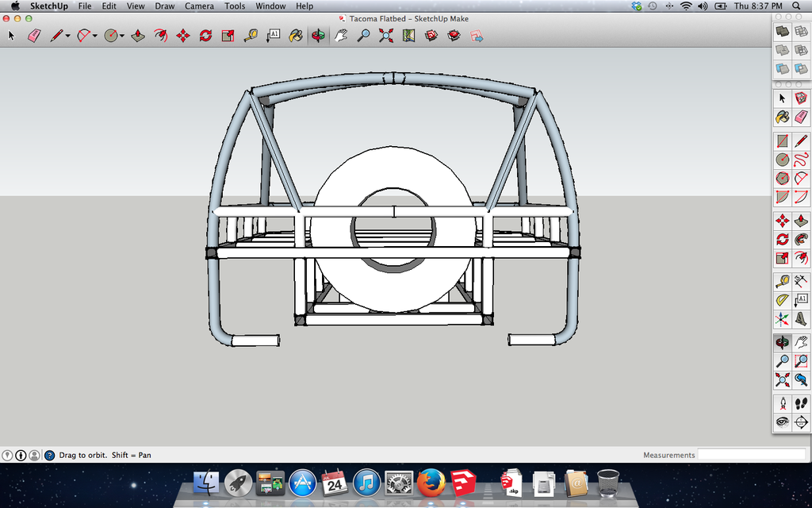Activate the Rotate tool in top toolbar

tap(205, 36)
